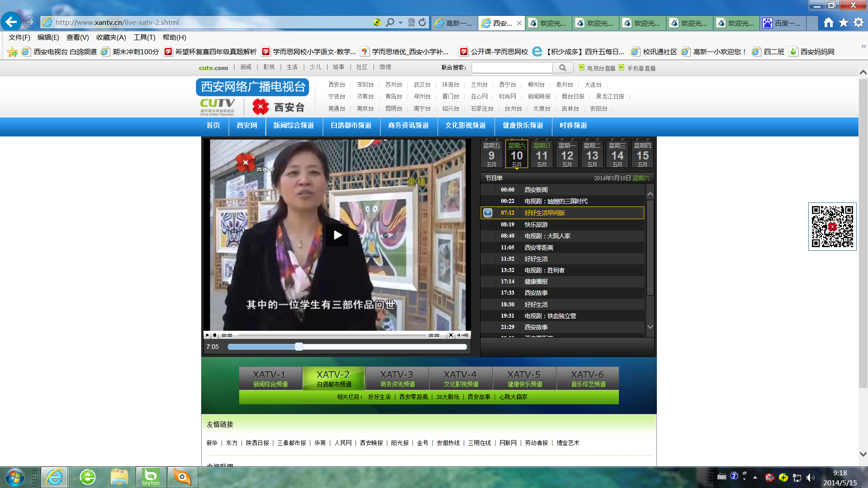Go back using the browser Back arrow
The width and height of the screenshot is (868, 488).
point(11,22)
